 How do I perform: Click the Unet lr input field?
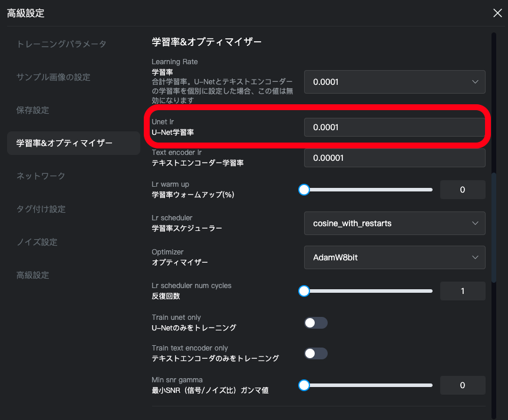coord(395,127)
